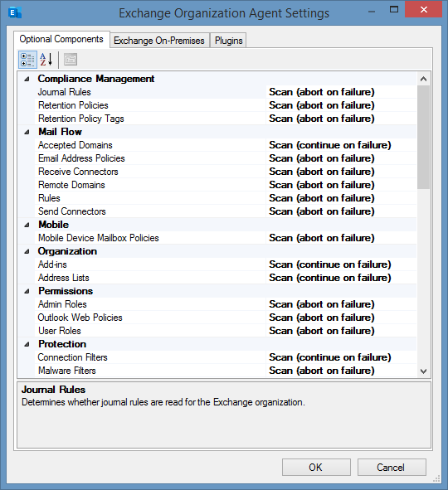The image size is (448, 490).
Task: Click the Categorized view toolbar icon
Action: coord(27,60)
